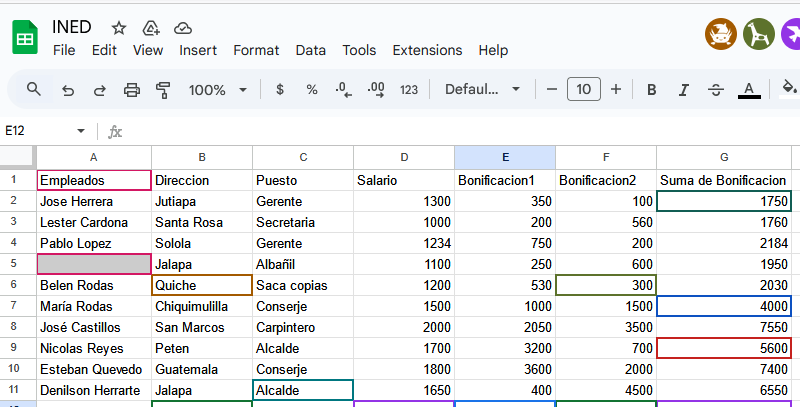This screenshot has width=800, height=407.
Task: Format as currency with dollar icon
Action: pyautogui.click(x=280, y=90)
